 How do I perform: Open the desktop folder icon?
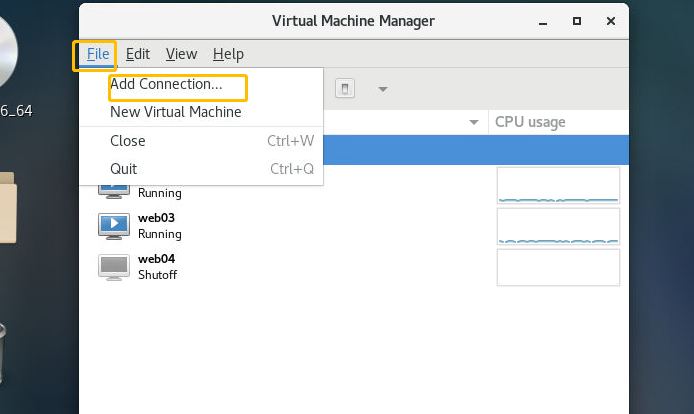8,207
